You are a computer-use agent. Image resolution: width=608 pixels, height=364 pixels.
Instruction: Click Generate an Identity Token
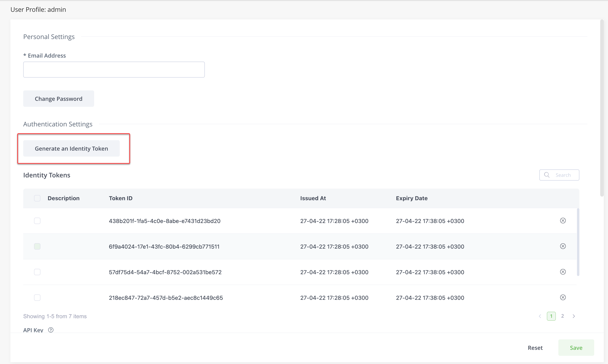point(71,148)
